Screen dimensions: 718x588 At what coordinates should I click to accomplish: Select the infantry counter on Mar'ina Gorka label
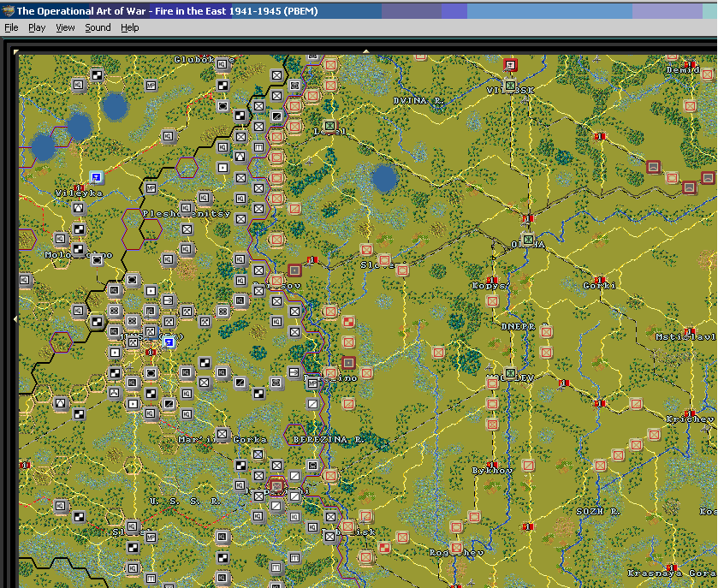point(223,434)
